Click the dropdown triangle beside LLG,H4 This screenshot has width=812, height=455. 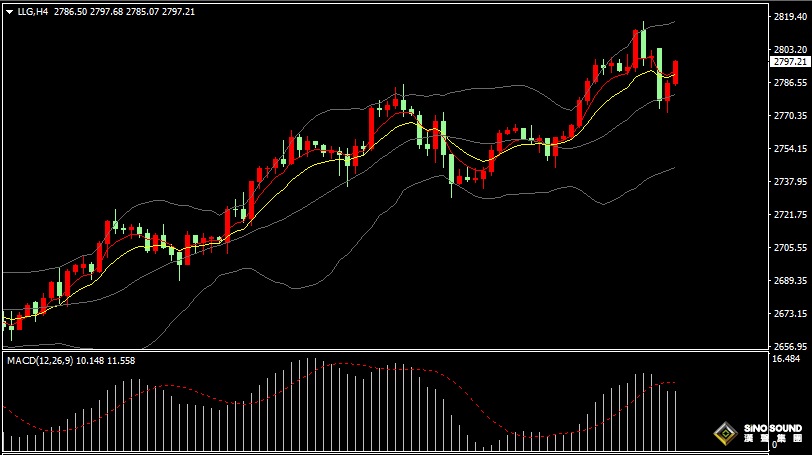click(10, 11)
